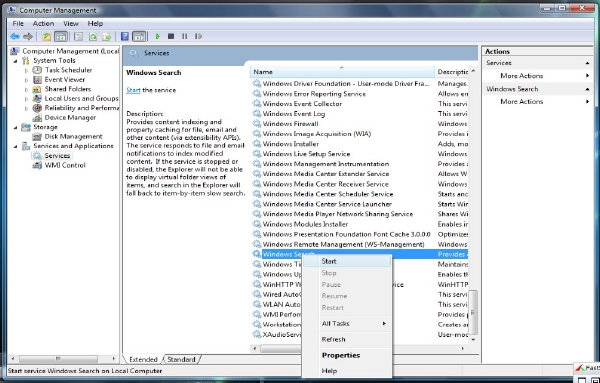Click the Up one level folder icon
This screenshot has height=383, width=600.
[46, 37]
